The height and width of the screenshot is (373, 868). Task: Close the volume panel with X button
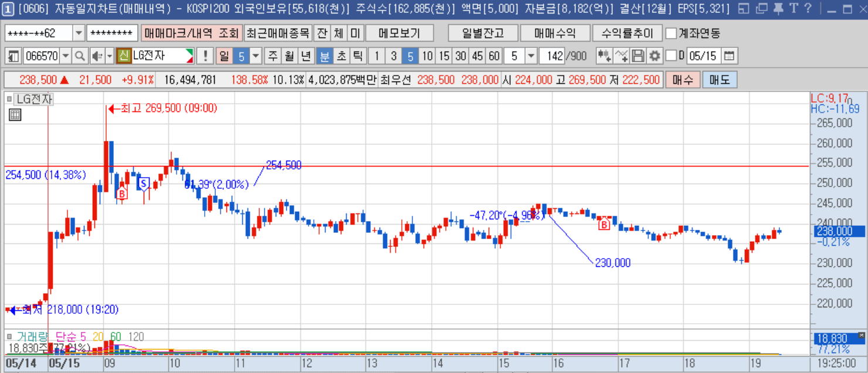[860, 335]
